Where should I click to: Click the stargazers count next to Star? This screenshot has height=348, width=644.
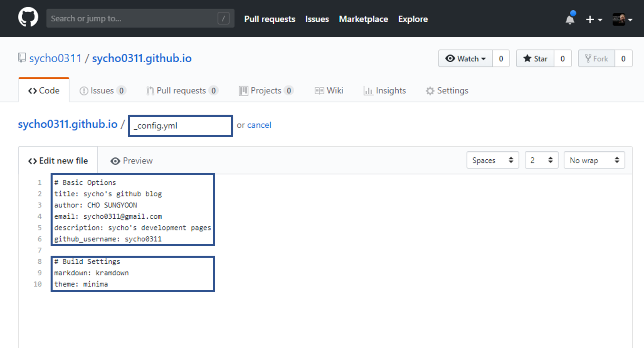[562, 59]
